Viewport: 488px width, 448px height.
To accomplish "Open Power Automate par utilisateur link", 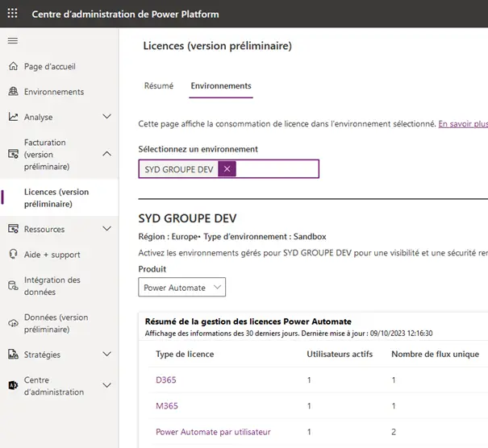I will (213, 432).
